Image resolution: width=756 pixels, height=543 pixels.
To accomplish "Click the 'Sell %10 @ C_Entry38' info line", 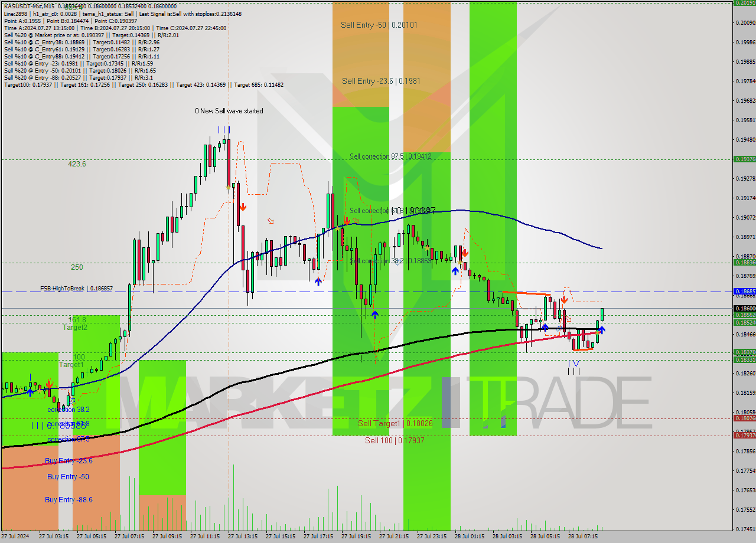I will pos(82,42).
